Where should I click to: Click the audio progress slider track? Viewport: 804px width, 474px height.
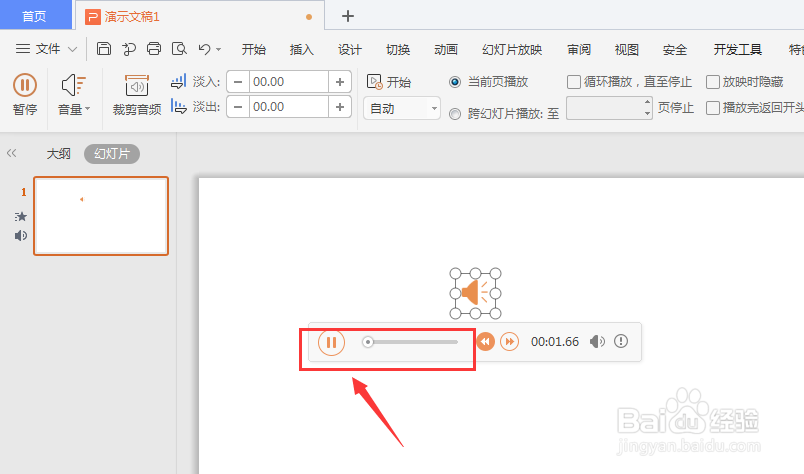click(x=410, y=342)
